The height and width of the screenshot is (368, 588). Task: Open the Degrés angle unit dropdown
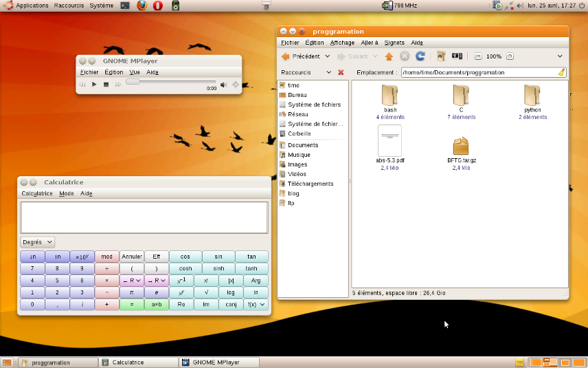pos(38,242)
